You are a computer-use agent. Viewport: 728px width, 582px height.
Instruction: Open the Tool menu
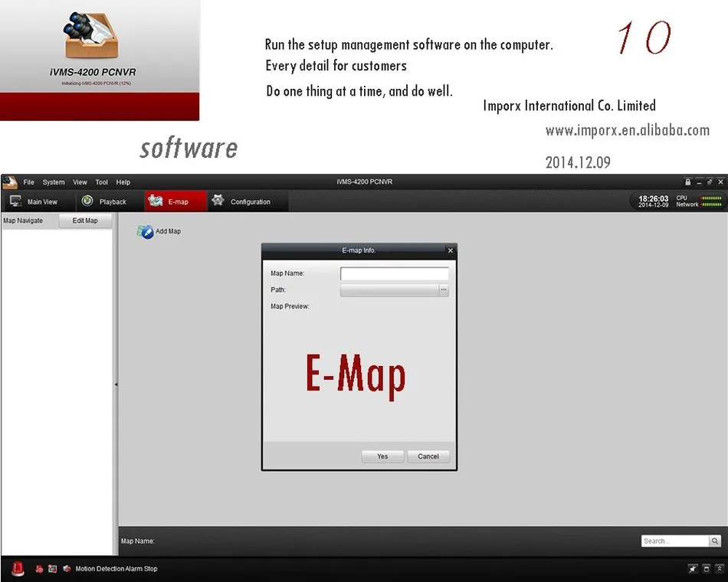(x=102, y=182)
